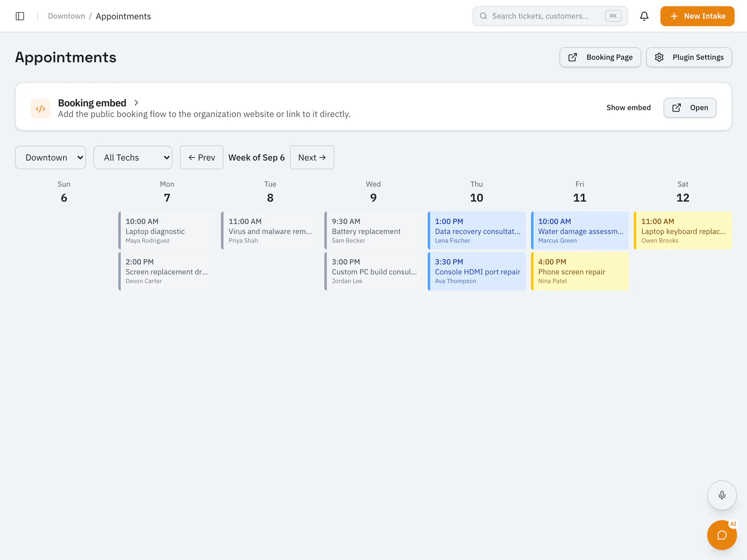Click the Open booking embed button
This screenshot has height=560, width=747.
(690, 108)
